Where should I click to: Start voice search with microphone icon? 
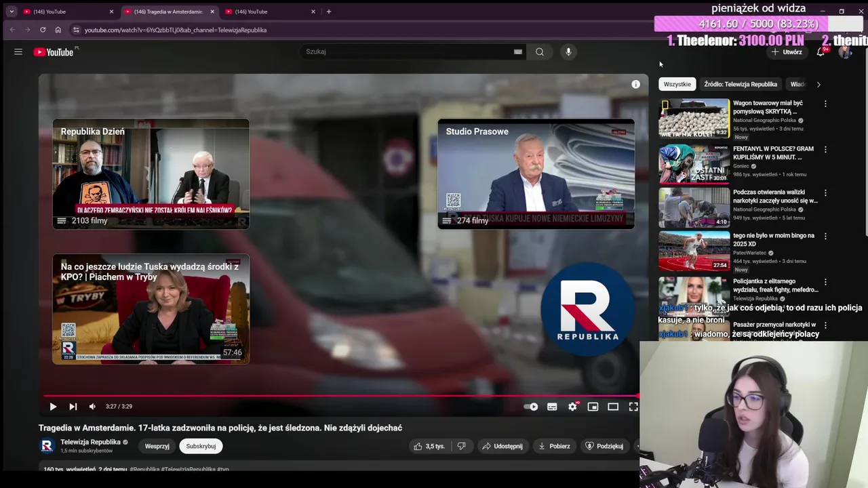(568, 52)
